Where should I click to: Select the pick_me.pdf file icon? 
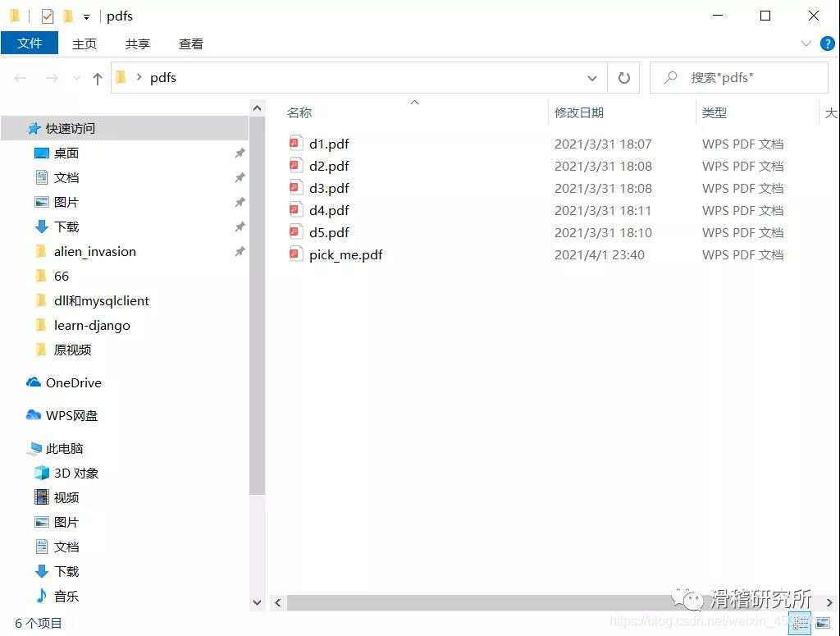(x=295, y=254)
